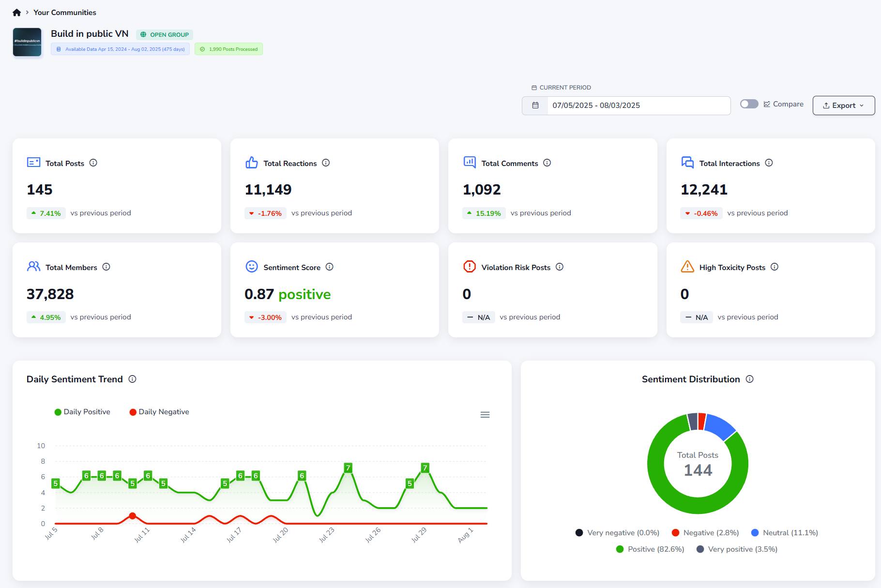Click the Violation Risk Posts info icon
Viewport: 881px width, 588px height.
coord(560,267)
